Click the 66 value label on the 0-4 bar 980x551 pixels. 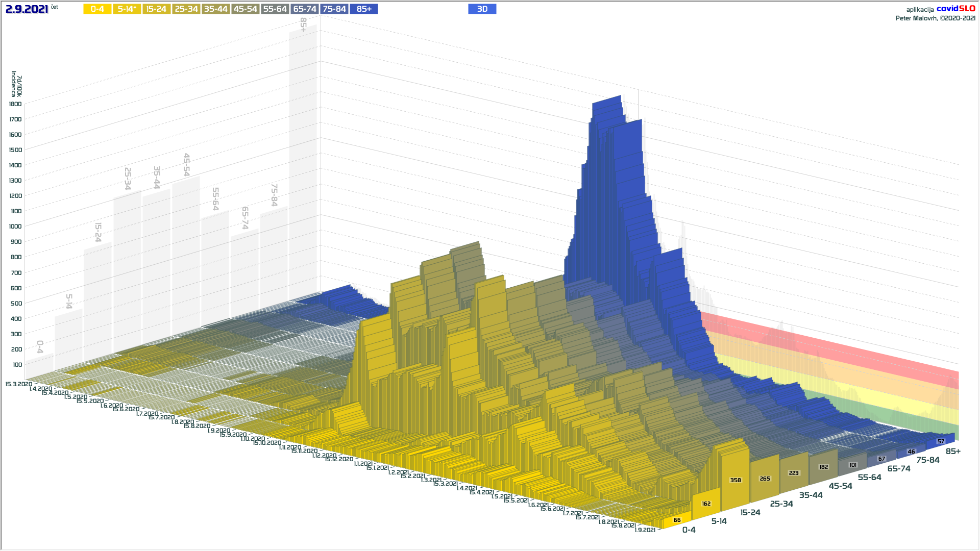677,520
